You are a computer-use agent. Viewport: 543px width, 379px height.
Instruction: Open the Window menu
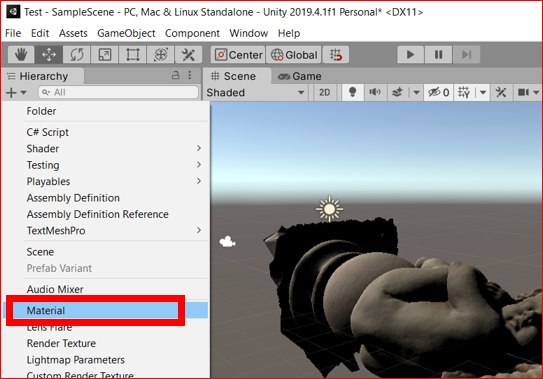[249, 33]
